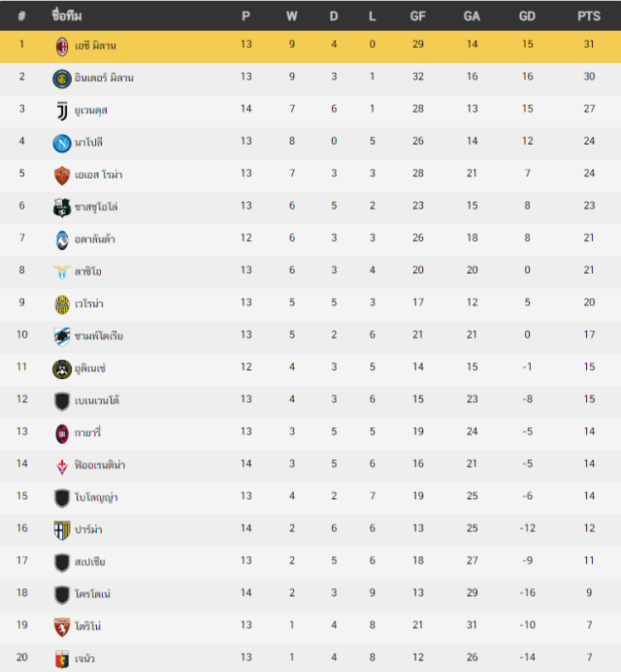Click the Juventus logo icon
Image resolution: width=621 pixels, height=672 pixels.
(x=62, y=111)
